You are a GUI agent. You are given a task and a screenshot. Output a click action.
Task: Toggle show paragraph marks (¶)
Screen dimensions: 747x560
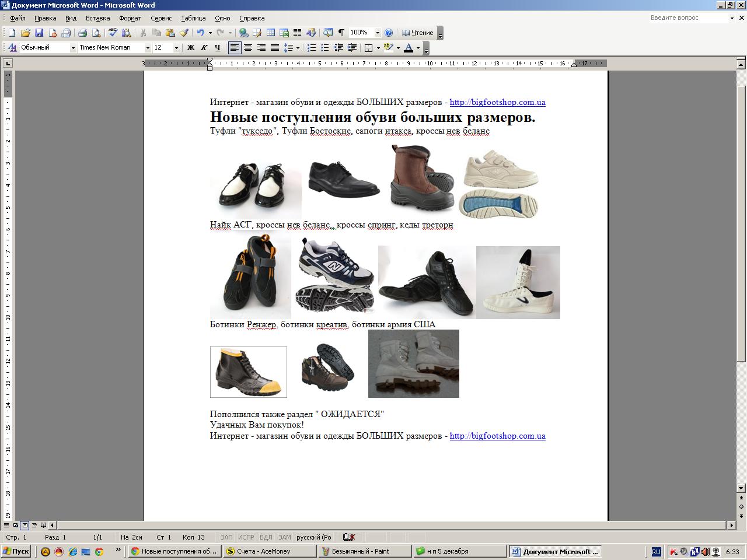[341, 33]
